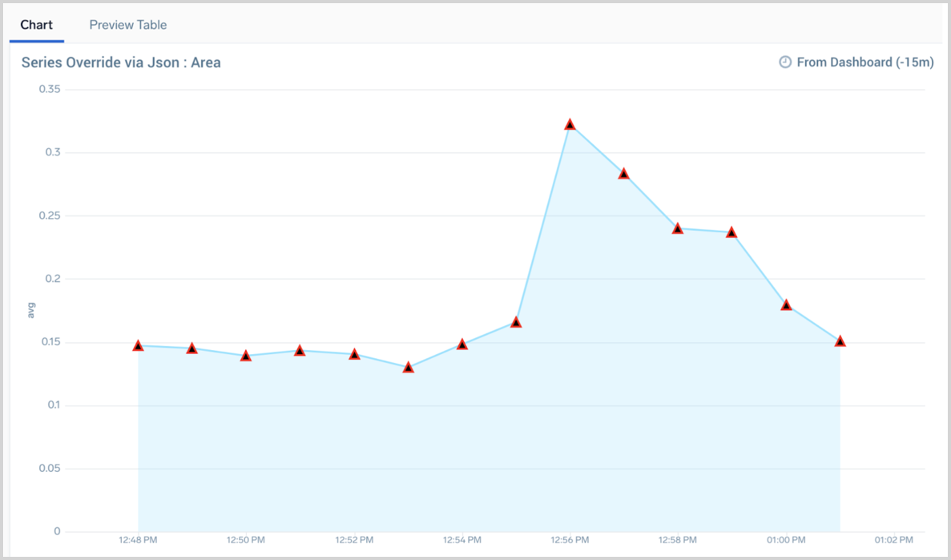Click the peak triangle marker at 12:56 PM
Screen dimensions: 951x560
pos(570,125)
